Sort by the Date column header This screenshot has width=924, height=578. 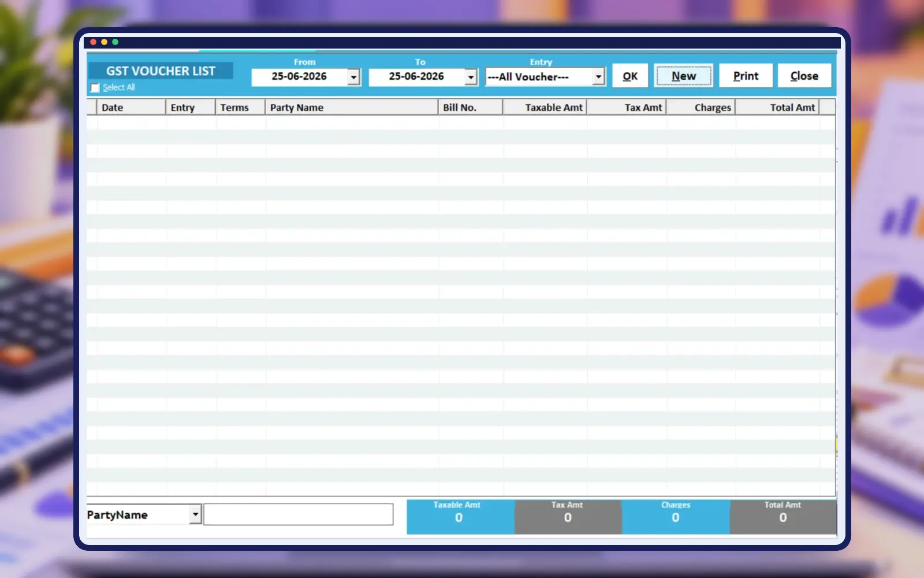point(131,108)
